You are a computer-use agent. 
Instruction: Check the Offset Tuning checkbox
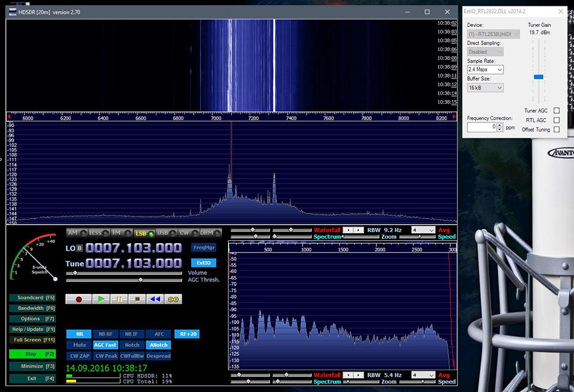(x=556, y=129)
